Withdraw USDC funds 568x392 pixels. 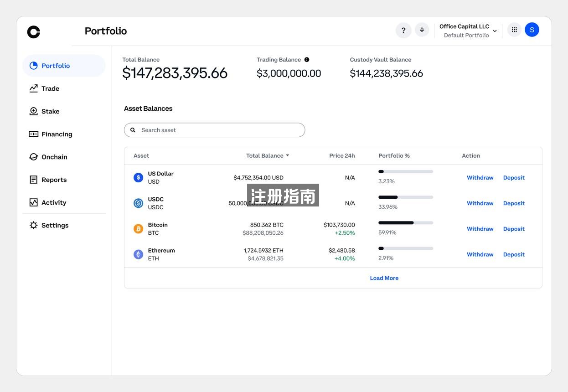point(480,203)
